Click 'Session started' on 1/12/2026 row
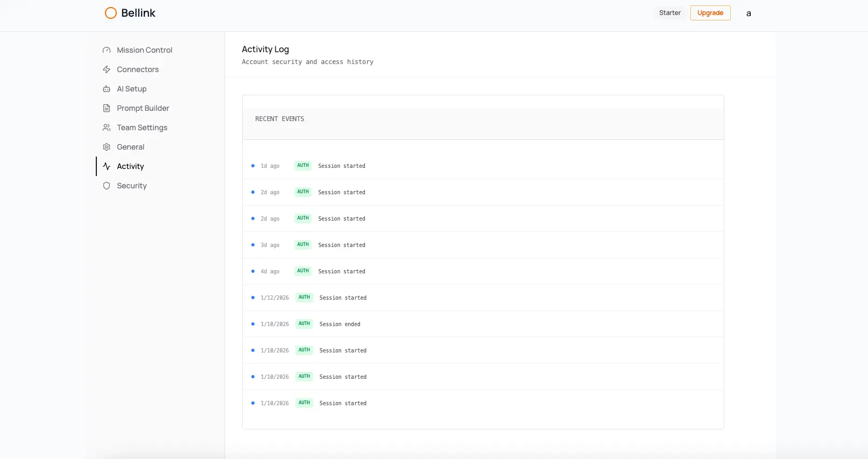Image resolution: width=868 pixels, height=459 pixels. [343, 298]
